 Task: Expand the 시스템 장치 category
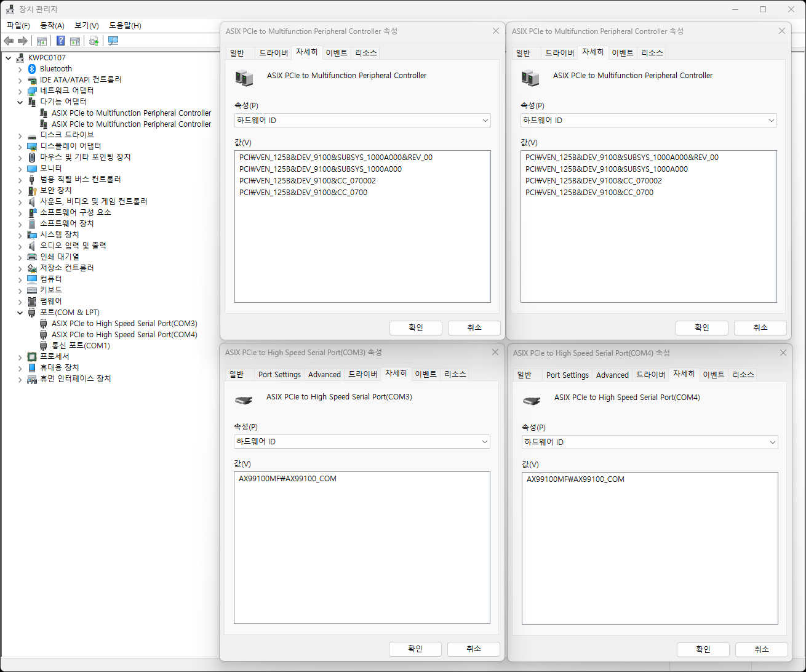(x=20, y=235)
